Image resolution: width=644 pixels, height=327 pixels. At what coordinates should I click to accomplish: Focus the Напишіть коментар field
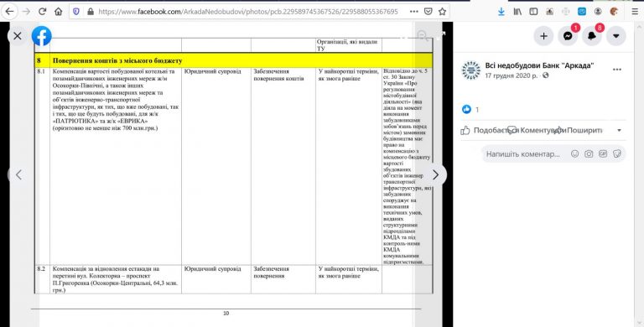tap(523, 154)
